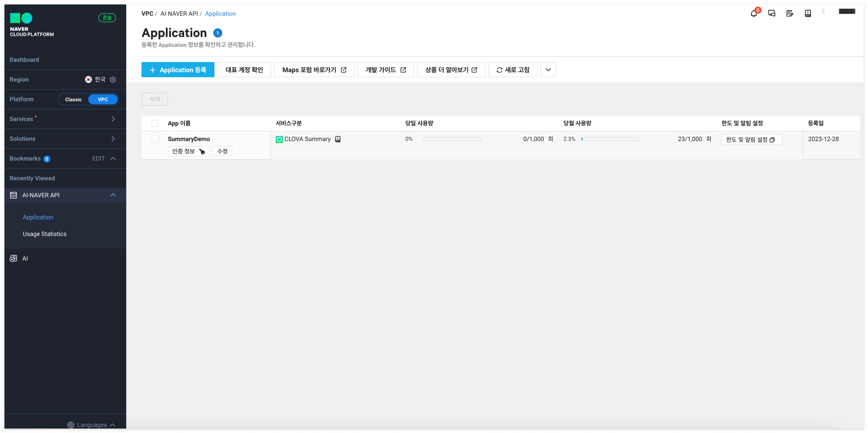This screenshot has height=433, width=868.
Task: Open the user guide book icon in header
Action: pos(808,14)
